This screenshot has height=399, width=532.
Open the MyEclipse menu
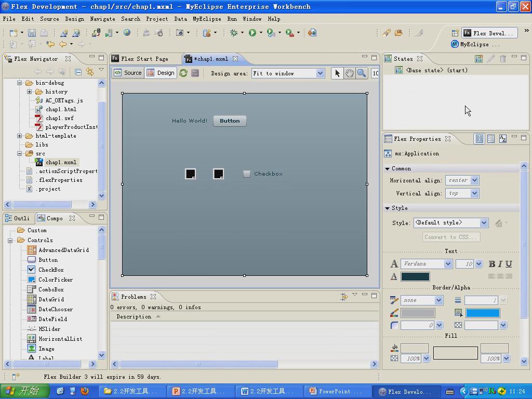tap(207, 19)
